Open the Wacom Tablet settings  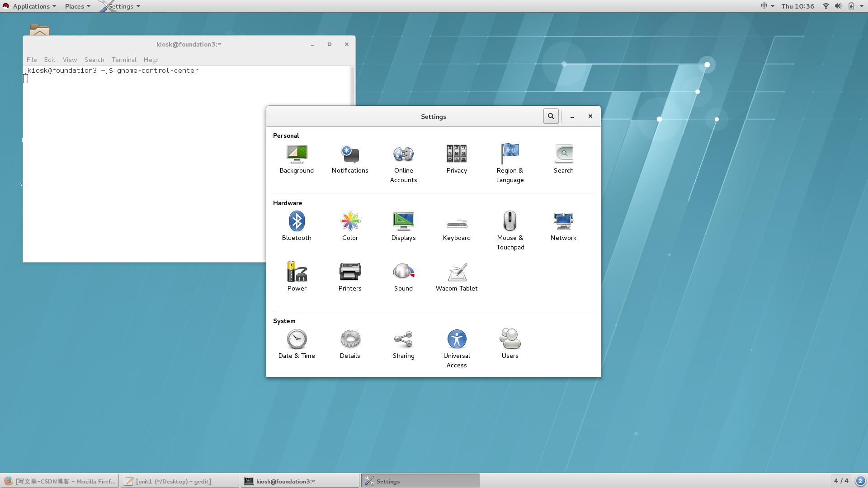pos(457,272)
